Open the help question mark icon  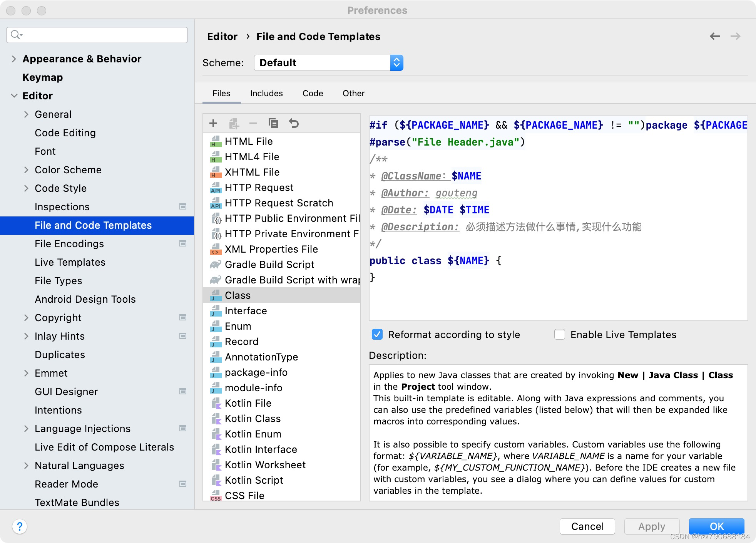pos(20,526)
